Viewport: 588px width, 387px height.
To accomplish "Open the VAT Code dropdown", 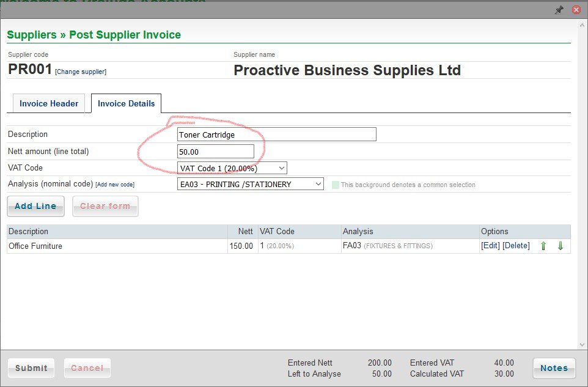I will click(232, 168).
